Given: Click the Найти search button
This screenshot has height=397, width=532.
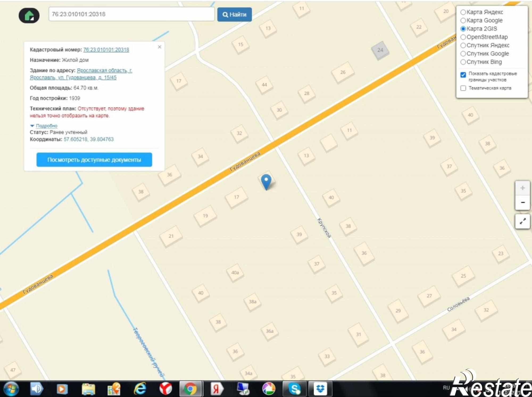Looking at the screenshot, I should tap(234, 14).
